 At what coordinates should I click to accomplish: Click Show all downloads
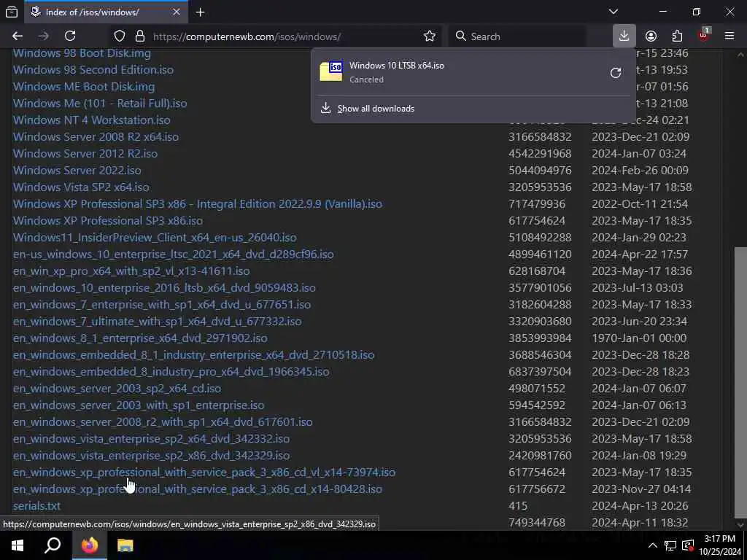376,109
